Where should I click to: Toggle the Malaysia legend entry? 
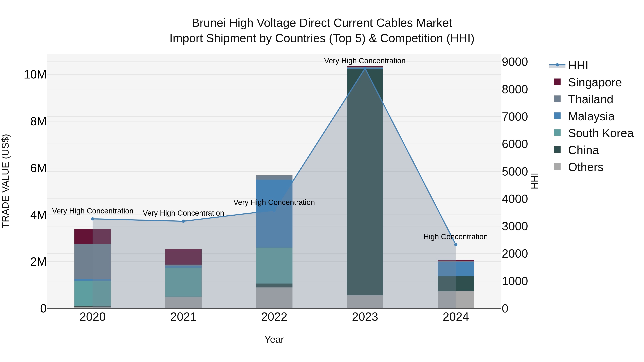(x=584, y=116)
